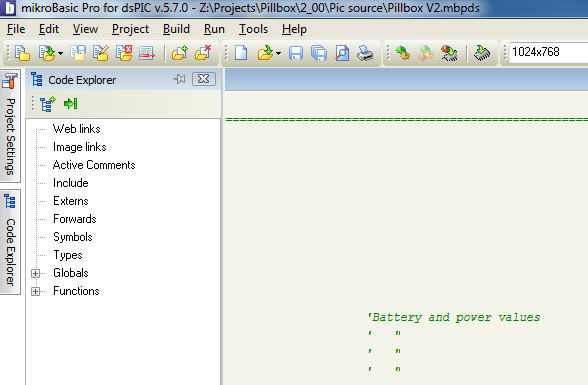Click the Print icon
Screen dimensions: 588x385
[x=365, y=53]
